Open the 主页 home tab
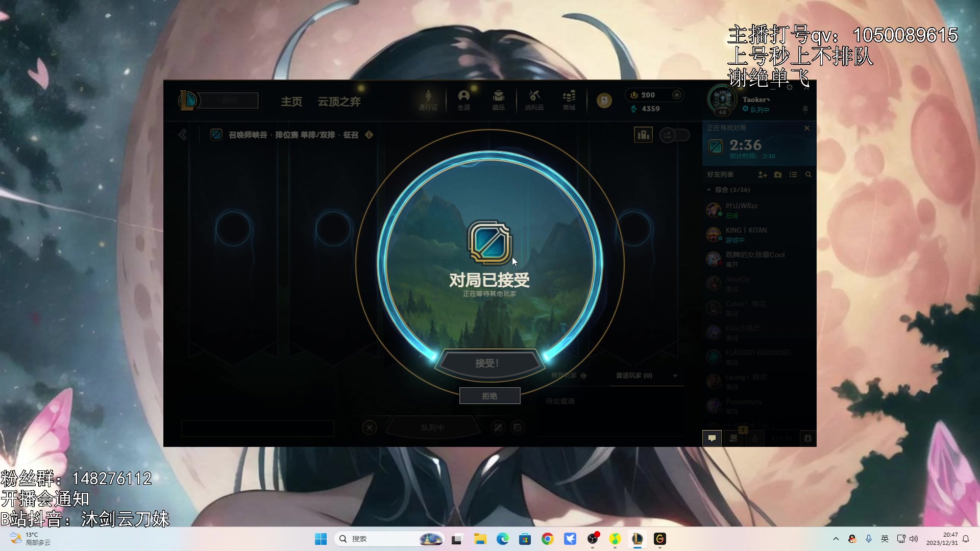The image size is (980, 551). click(x=291, y=102)
